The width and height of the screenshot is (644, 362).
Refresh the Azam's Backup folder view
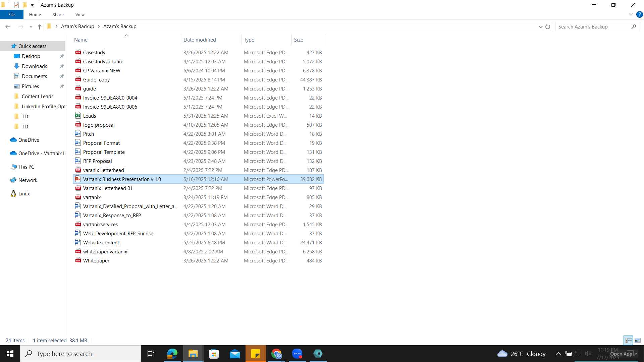548,27
